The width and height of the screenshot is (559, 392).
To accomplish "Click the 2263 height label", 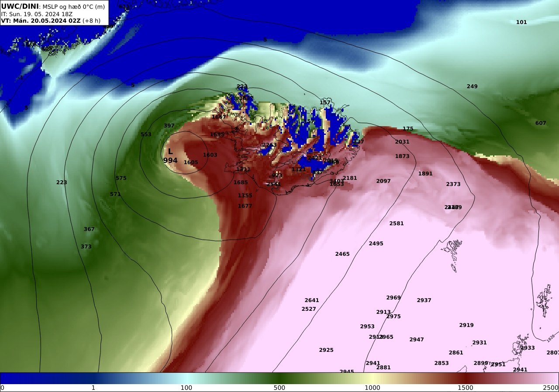I will tap(269, 145).
